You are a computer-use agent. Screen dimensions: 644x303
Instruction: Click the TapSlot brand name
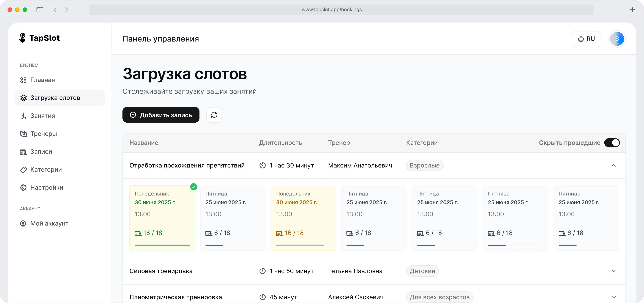(45, 38)
